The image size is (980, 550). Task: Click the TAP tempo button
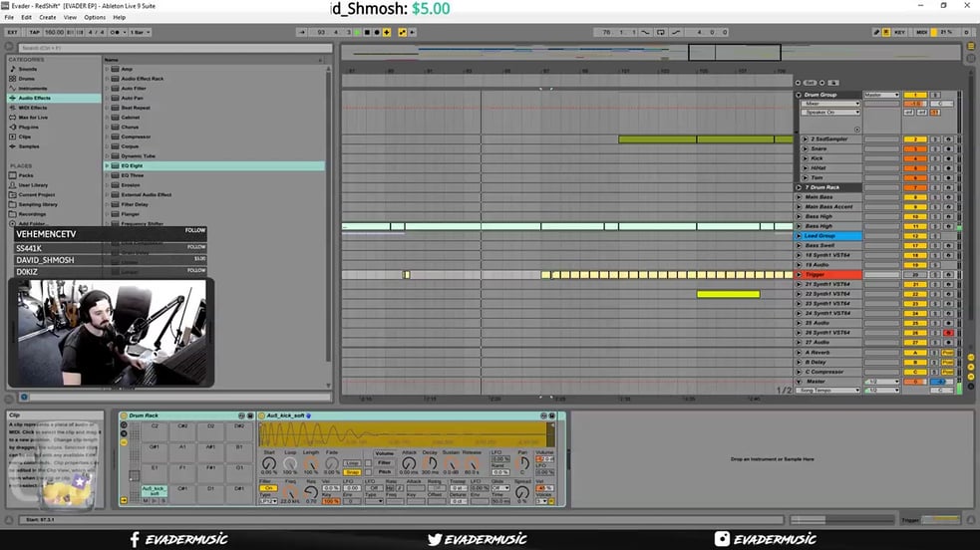(34, 33)
